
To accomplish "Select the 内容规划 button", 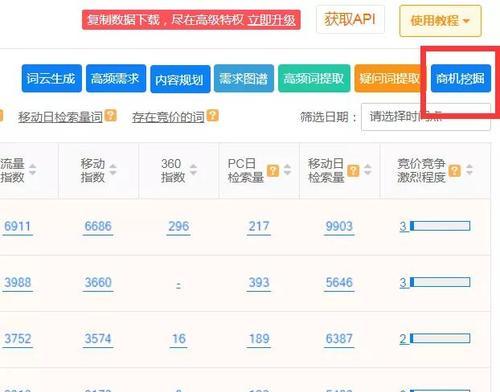I will (x=180, y=79).
